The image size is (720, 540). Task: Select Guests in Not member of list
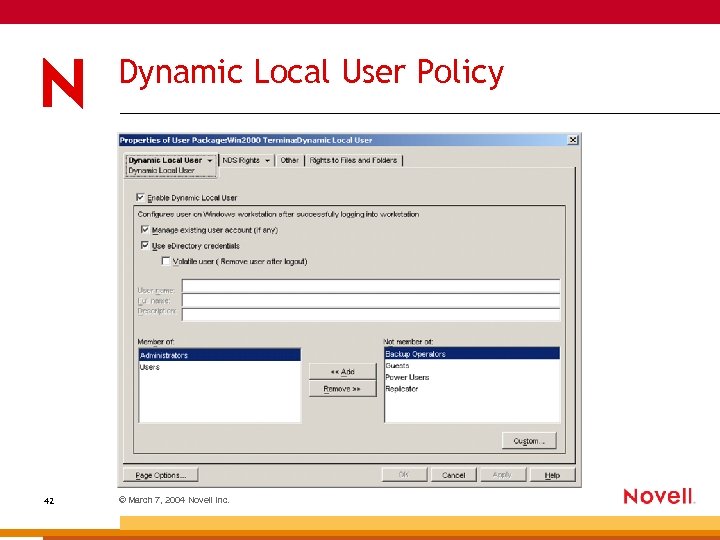pos(472,366)
